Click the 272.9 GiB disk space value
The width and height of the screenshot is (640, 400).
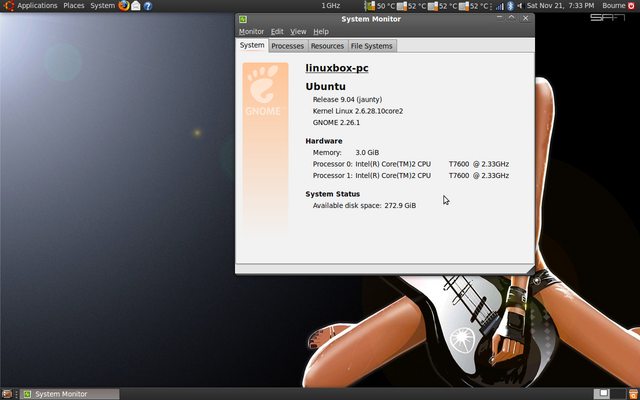(400, 205)
